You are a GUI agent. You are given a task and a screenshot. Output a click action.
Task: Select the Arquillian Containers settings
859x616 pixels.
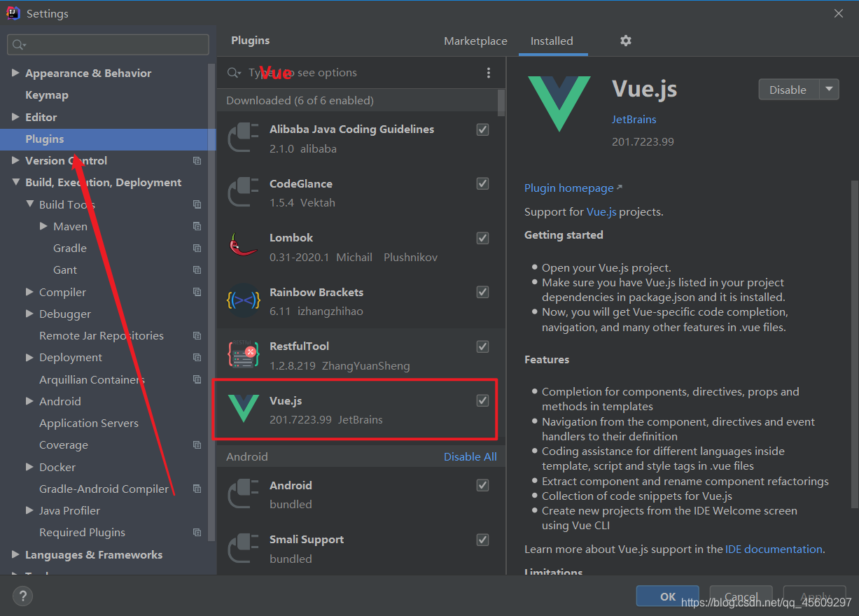(x=92, y=379)
